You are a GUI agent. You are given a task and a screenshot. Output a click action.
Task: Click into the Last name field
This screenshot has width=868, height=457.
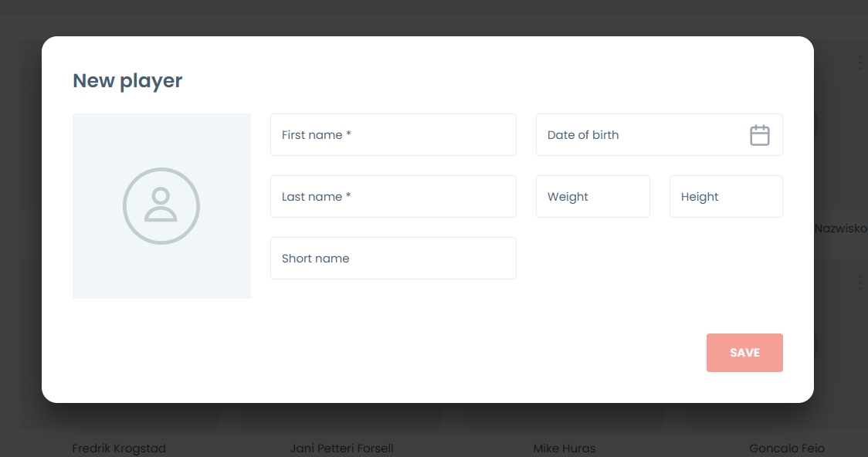click(393, 197)
